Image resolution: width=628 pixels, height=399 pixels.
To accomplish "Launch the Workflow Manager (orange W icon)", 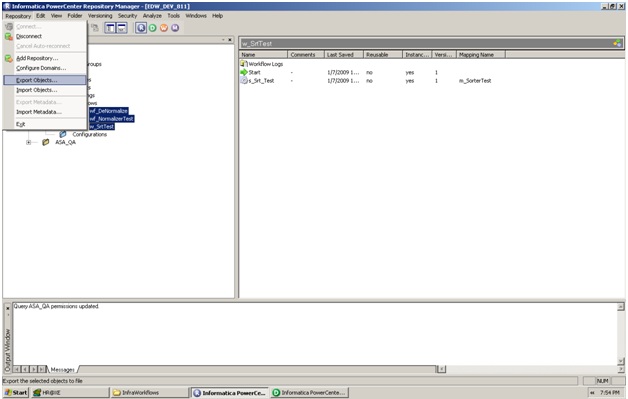I will tap(164, 28).
